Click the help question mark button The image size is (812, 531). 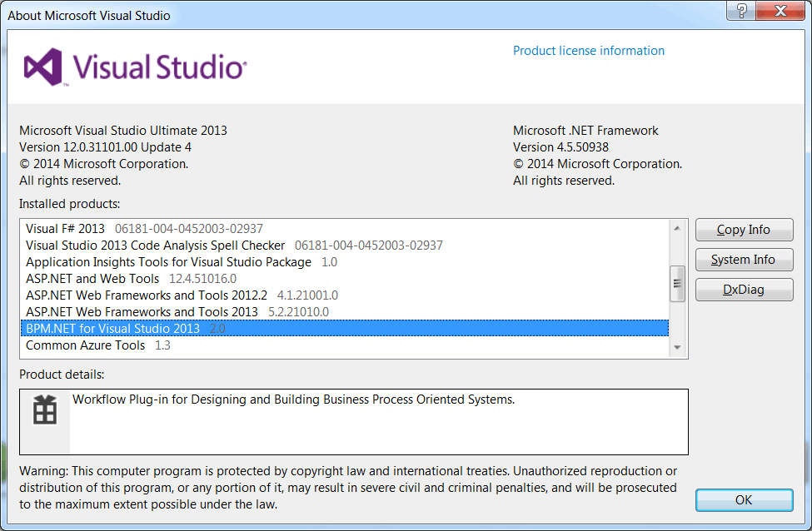(741, 10)
